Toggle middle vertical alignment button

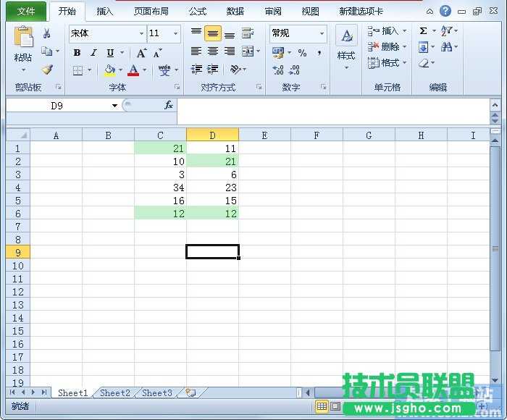(212, 33)
